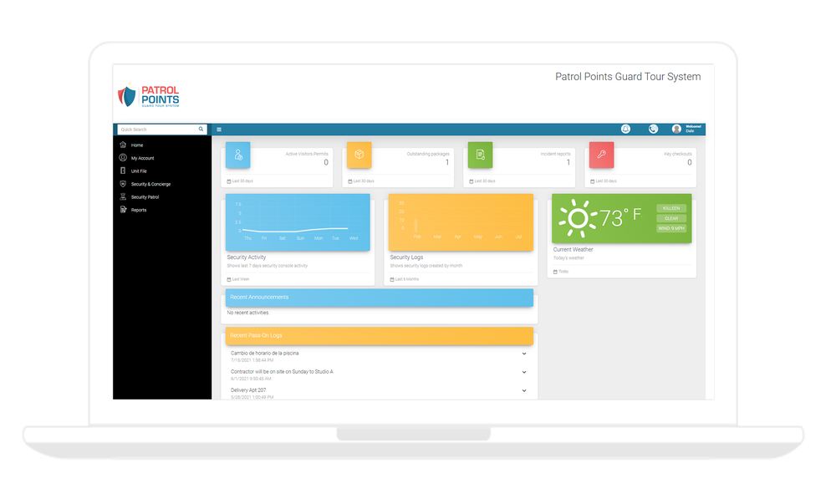Click the green Incident reports tile icon
The image size is (836, 504).
coord(480,155)
